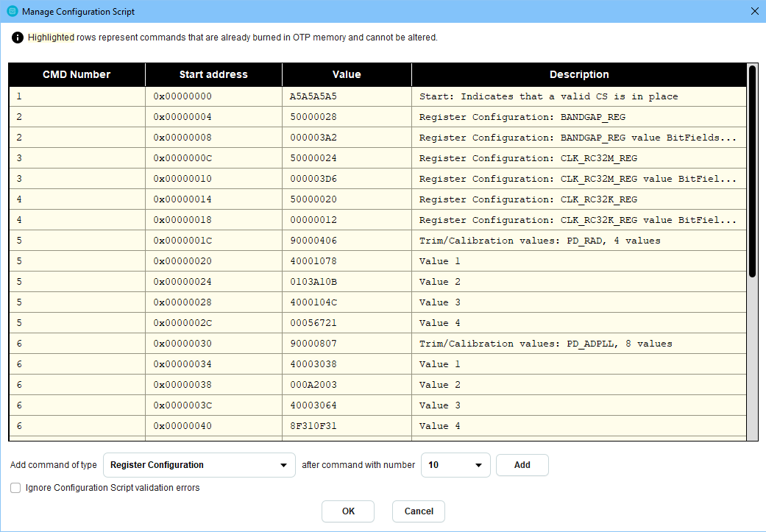Select the address 0x00000008 cell
Image resolution: width=766 pixels, height=532 pixels.
[213, 138]
